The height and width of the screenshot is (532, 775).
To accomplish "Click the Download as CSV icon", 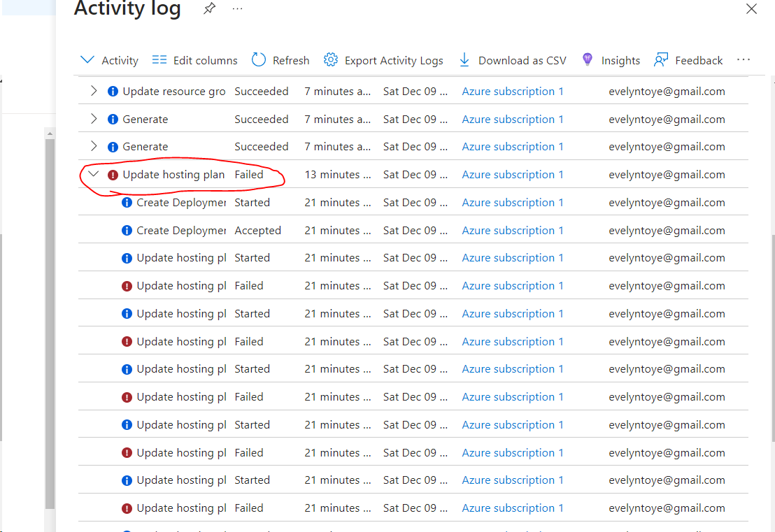I will click(x=464, y=60).
